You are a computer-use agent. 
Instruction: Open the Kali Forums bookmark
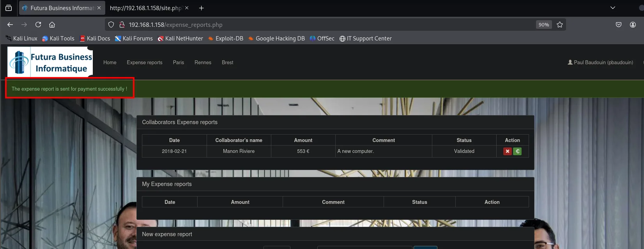click(x=134, y=39)
